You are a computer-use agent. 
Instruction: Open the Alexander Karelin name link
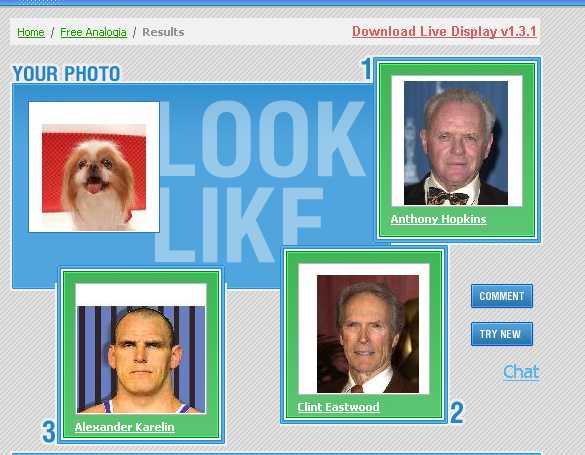tap(124, 427)
